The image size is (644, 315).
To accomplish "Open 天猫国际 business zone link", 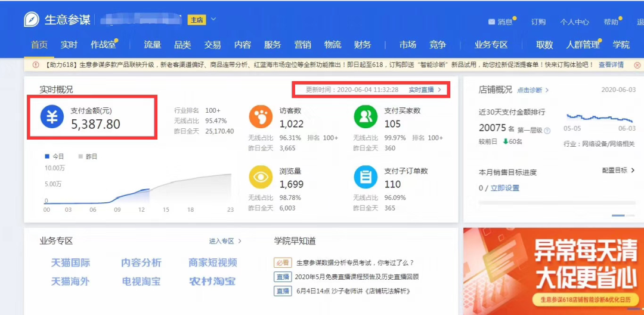I will click(70, 263).
